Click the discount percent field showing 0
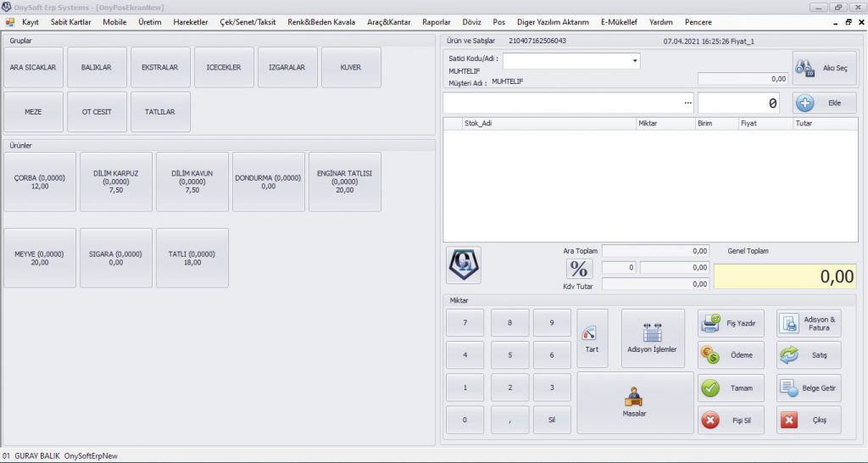The image size is (868, 463). 618,267
